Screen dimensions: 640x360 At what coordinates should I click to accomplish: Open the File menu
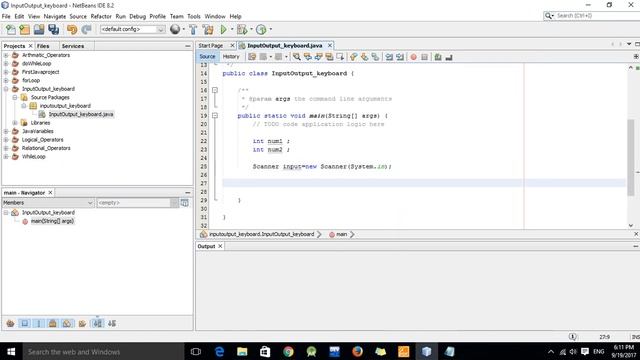point(6,16)
